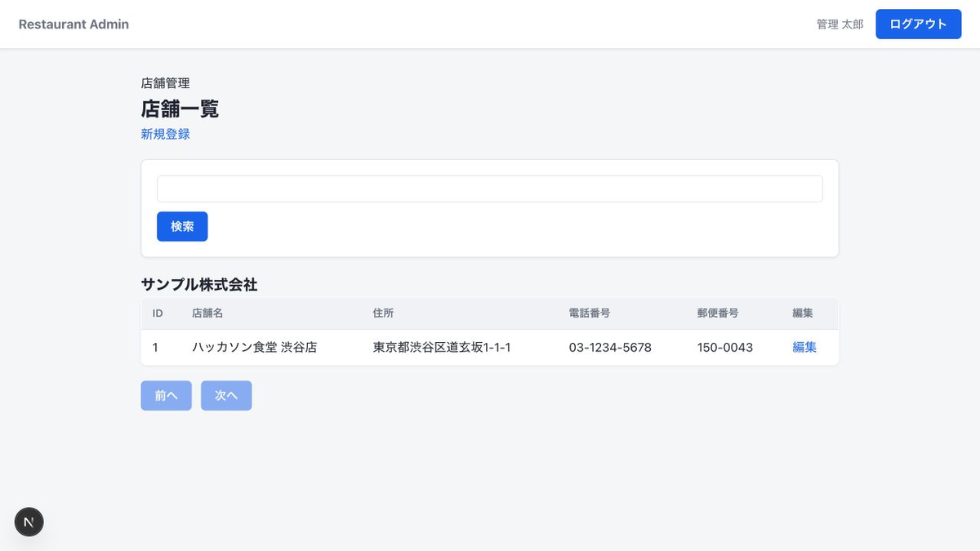Open 編集 link for ハッカソン食堂 渋谷店
The height and width of the screenshot is (551, 980).
click(804, 347)
